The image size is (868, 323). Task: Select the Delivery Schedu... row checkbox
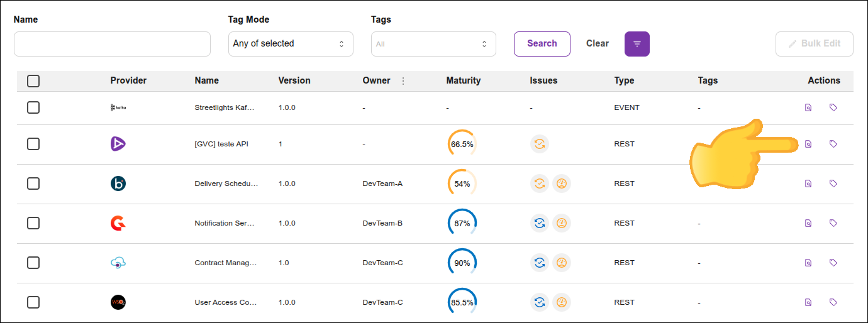tap(33, 183)
